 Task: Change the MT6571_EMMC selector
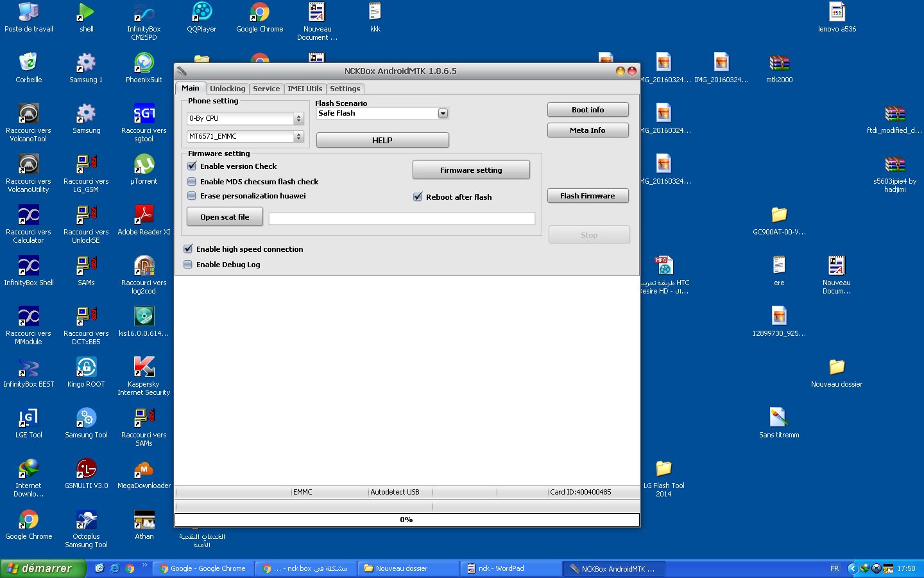[x=245, y=136]
